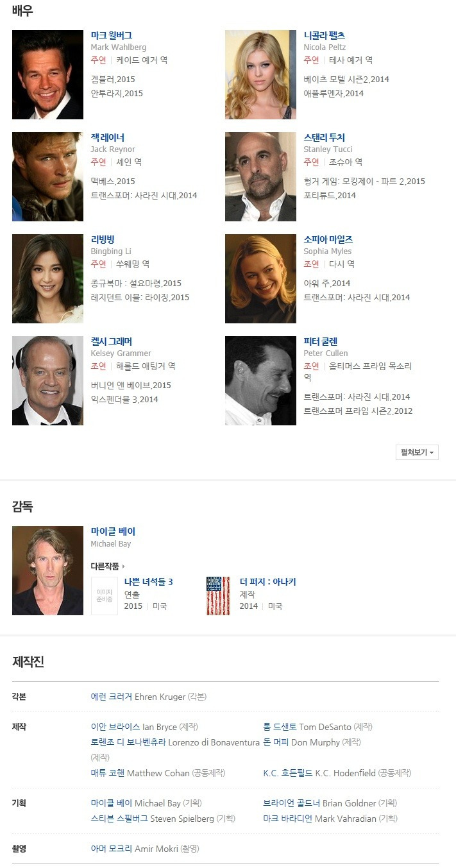The height and width of the screenshot is (868, 456).
Task: Expand the cast list with 펼쳐보기
Action: [417, 452]
